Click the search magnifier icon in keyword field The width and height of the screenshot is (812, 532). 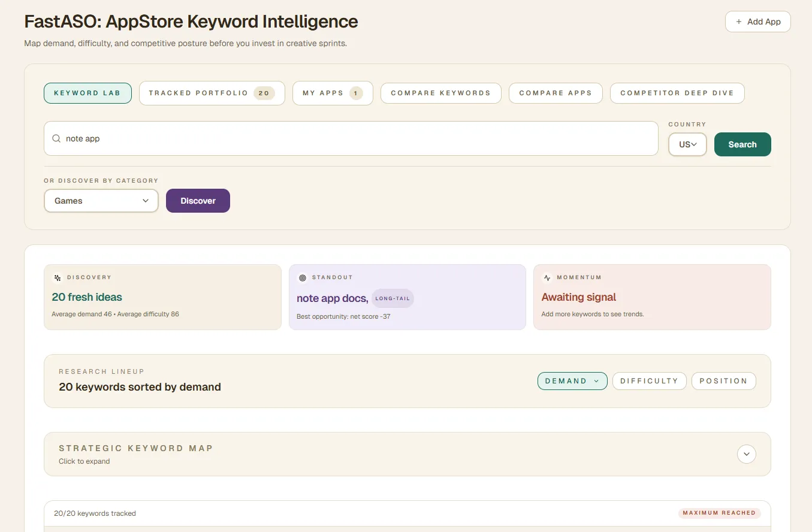coord(56,138)
